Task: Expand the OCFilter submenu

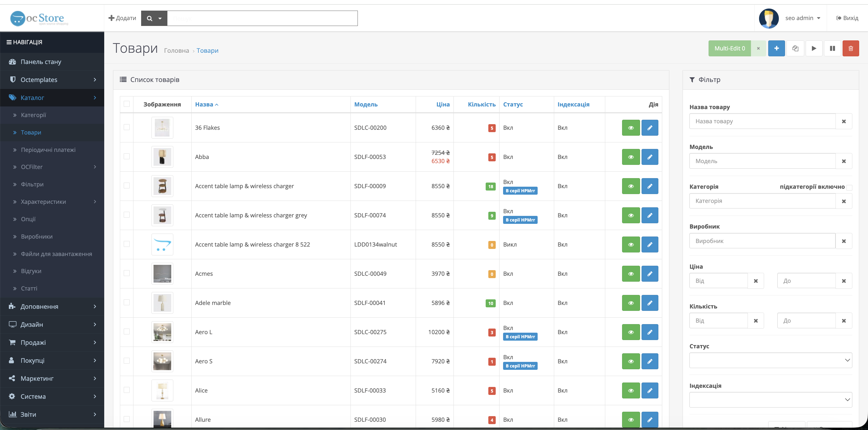Action: pyautogui.click(x=52, y=167)
